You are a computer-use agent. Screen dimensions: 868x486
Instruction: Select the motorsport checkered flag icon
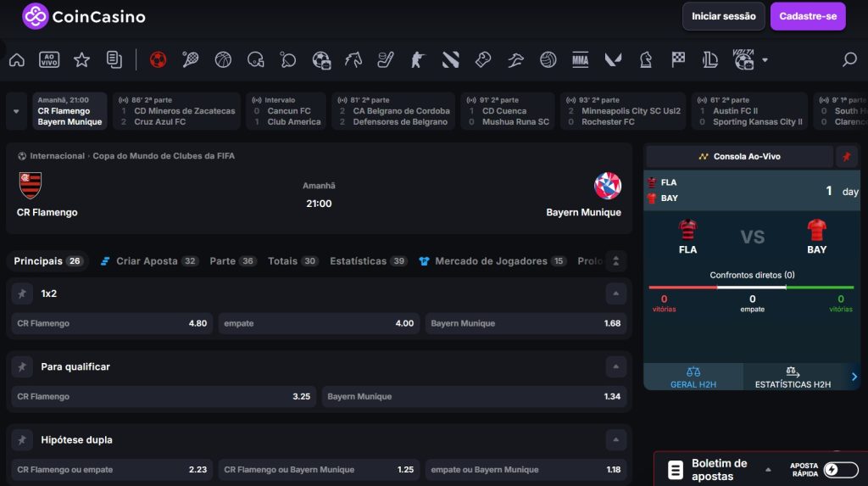(x=678, y=59)
